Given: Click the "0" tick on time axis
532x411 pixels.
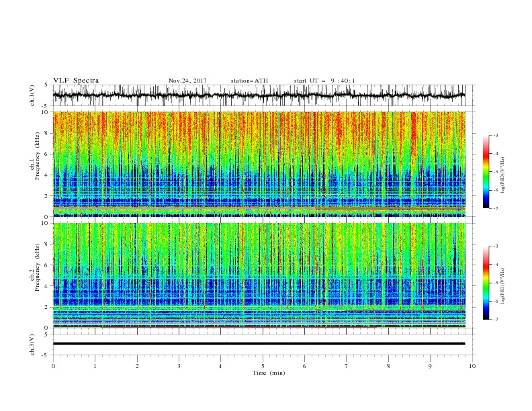Looking at the screenshot, I should (x=53, y=366).
